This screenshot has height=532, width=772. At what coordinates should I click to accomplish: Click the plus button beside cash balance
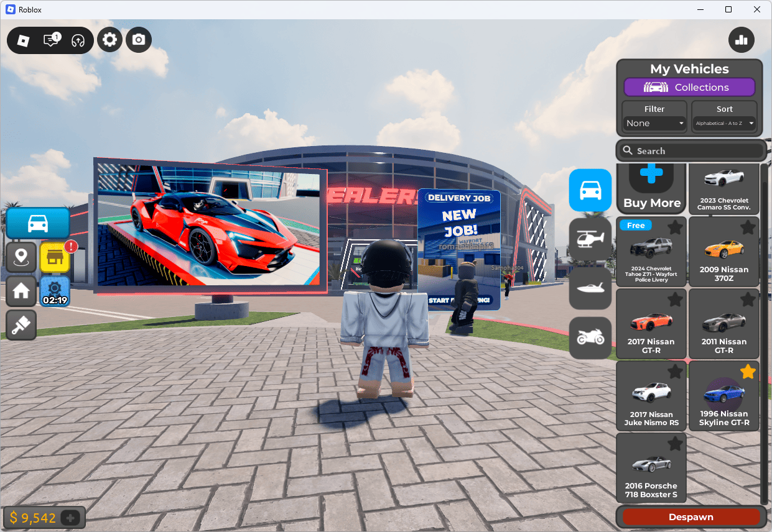pos(70,518)
